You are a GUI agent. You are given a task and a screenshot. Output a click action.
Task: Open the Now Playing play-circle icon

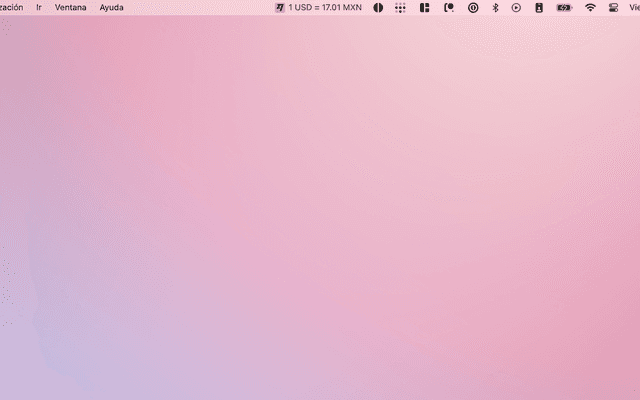pyautogui.click(x=516, y=7)
